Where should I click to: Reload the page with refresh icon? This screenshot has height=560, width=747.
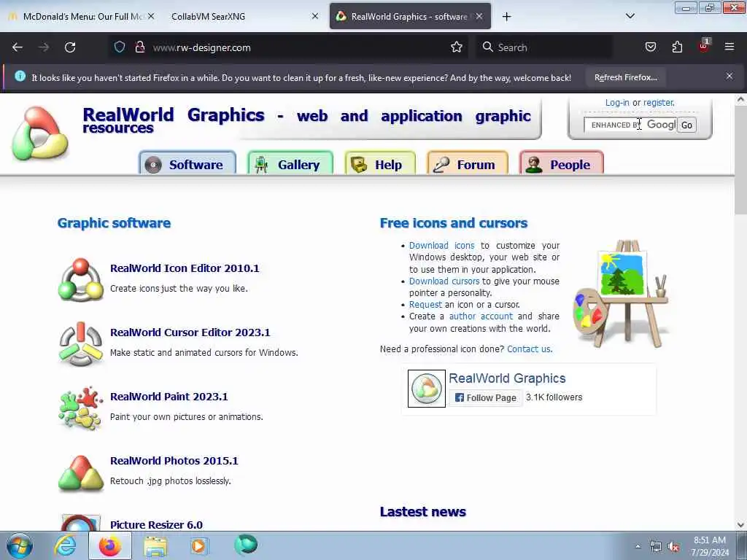coord(70,47)
